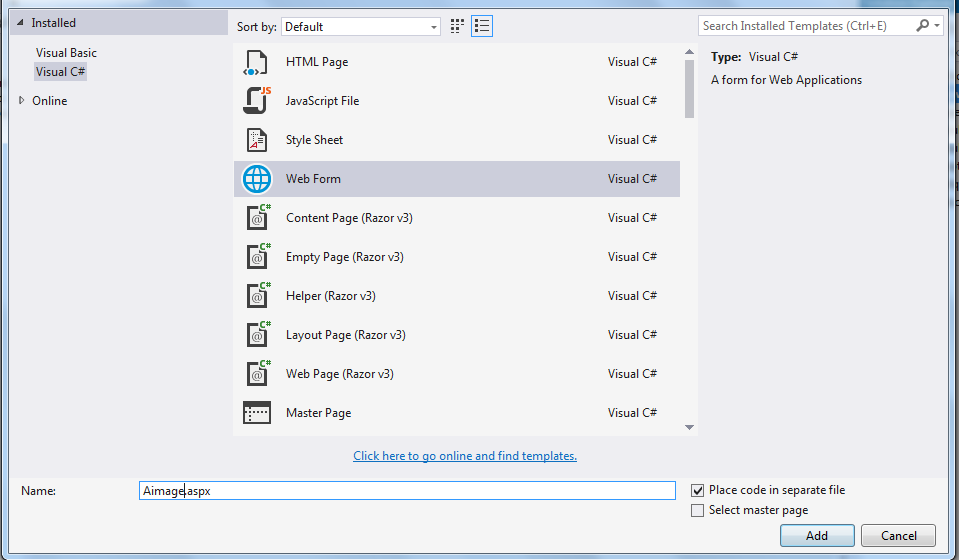The height and width of the screenshot is (560, 959).
Task: Select the Helper (Razor v3) icon
Action: 258,296
